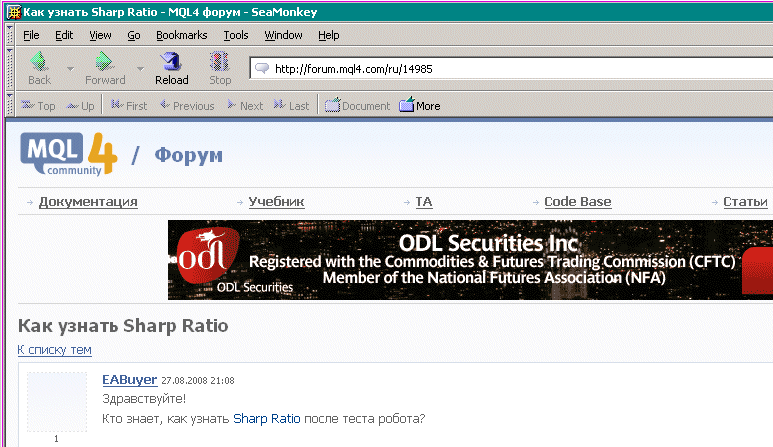Go back via К списку тем link
Image resolution: width=773 pixels, height=447 pixels.
(54, 350)
